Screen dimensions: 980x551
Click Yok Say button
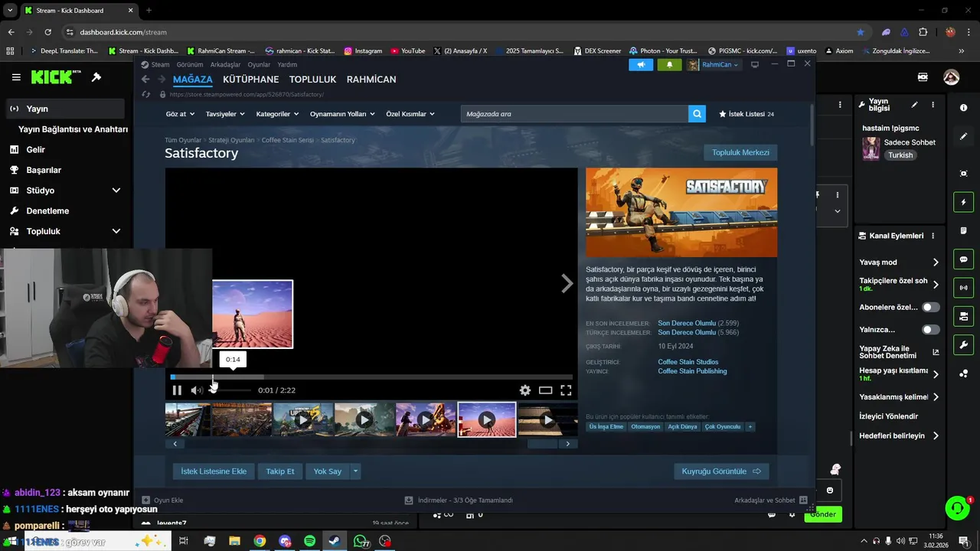coord(328,471)
